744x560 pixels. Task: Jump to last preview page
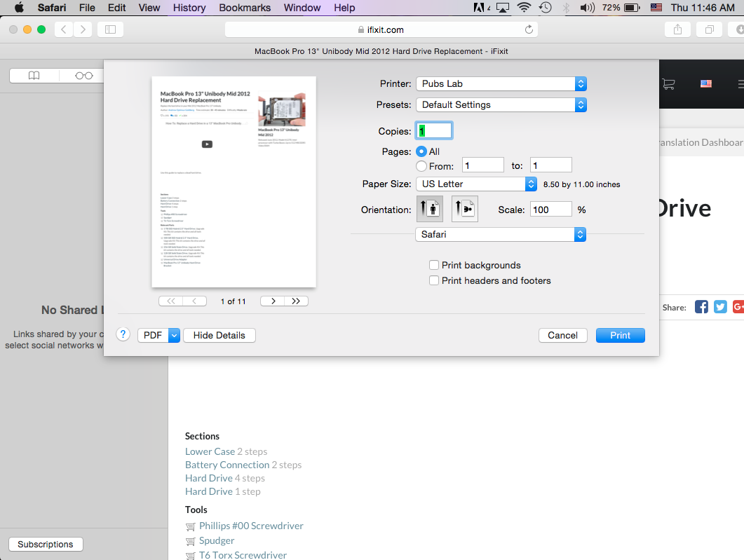click(296, 301)
